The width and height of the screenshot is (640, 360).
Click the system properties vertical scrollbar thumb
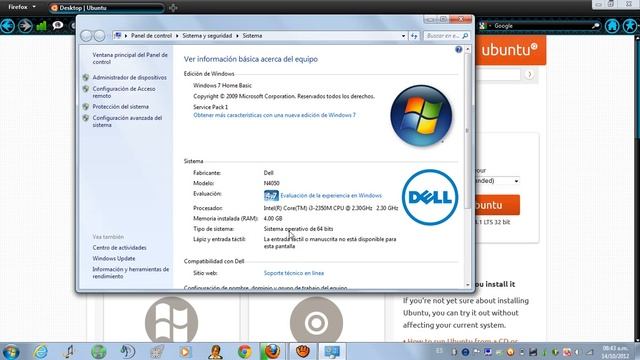[x=467, y=131]
